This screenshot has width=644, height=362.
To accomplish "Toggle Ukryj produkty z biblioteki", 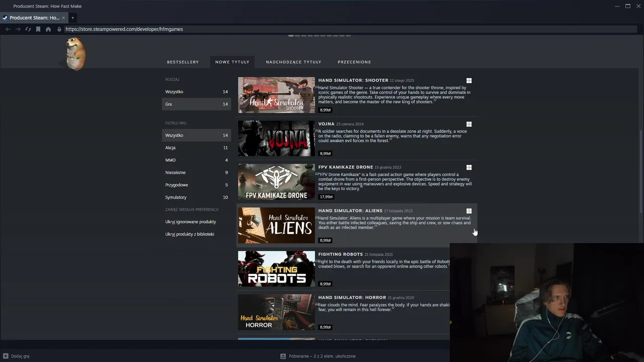I will point(190,234).
